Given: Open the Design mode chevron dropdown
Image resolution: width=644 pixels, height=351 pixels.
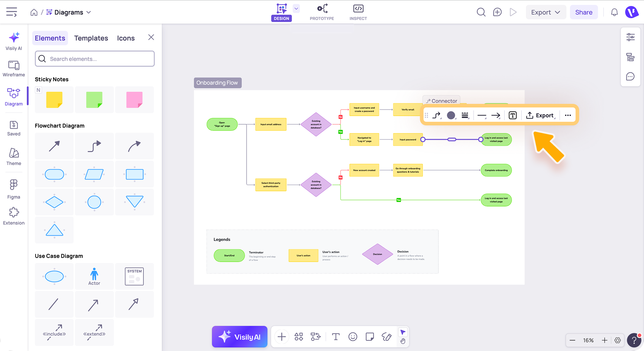Looking at the screenshot, I should click(x=296, y=9).
